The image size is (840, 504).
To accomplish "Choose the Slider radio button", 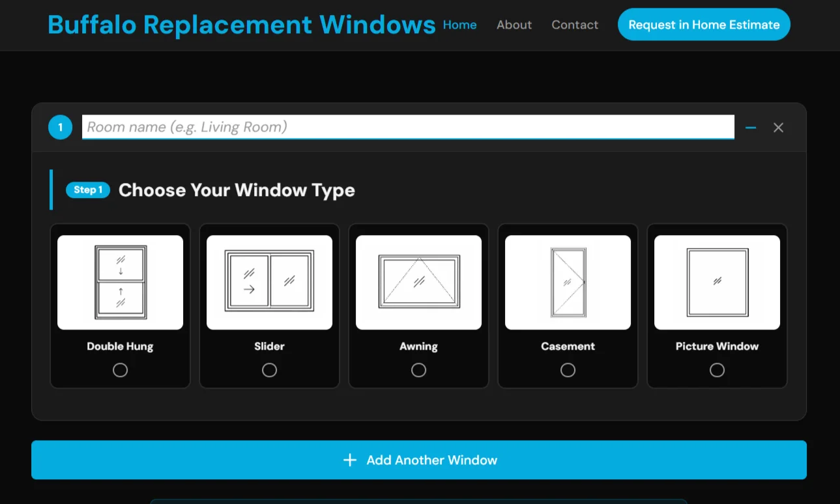I will [x=269, y=370].
